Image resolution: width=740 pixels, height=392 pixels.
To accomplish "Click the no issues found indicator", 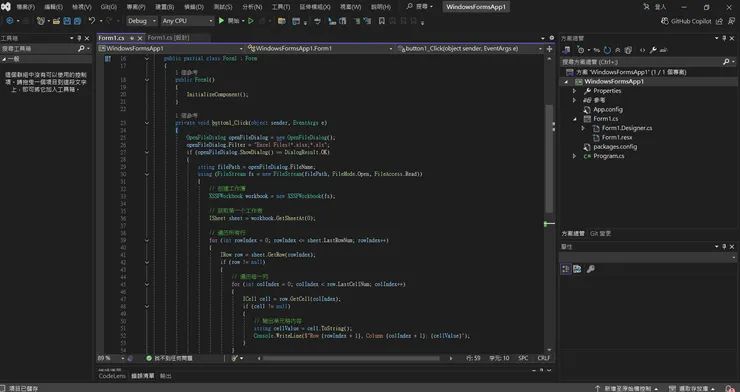I will (169, 359).
